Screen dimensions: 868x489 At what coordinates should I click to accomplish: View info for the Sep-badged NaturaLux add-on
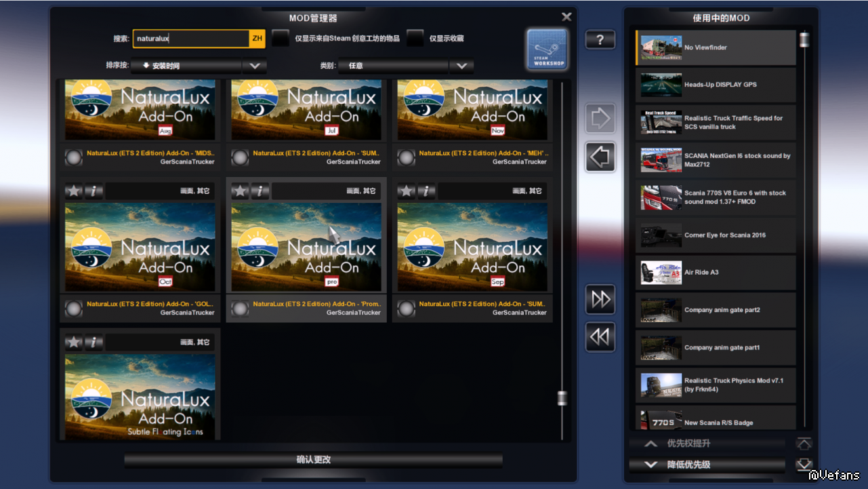(x=427, y=191)
